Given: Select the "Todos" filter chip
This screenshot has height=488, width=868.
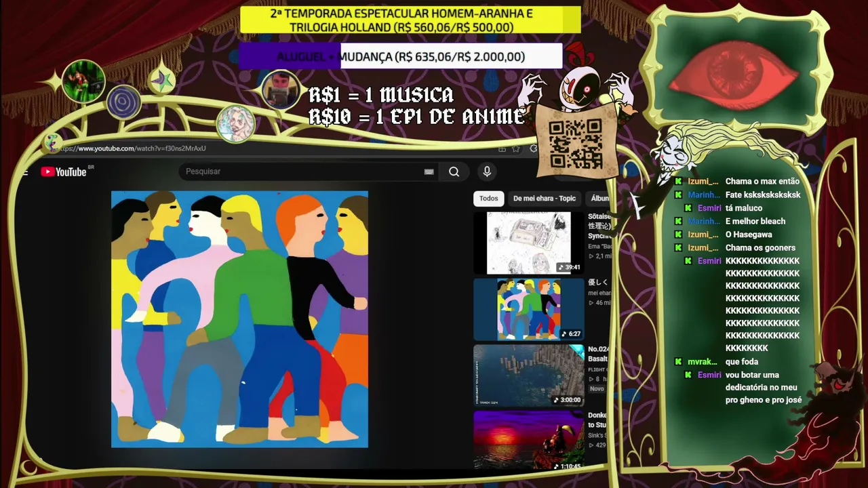Looking at the screenshot, I should [x=488, y=199].
